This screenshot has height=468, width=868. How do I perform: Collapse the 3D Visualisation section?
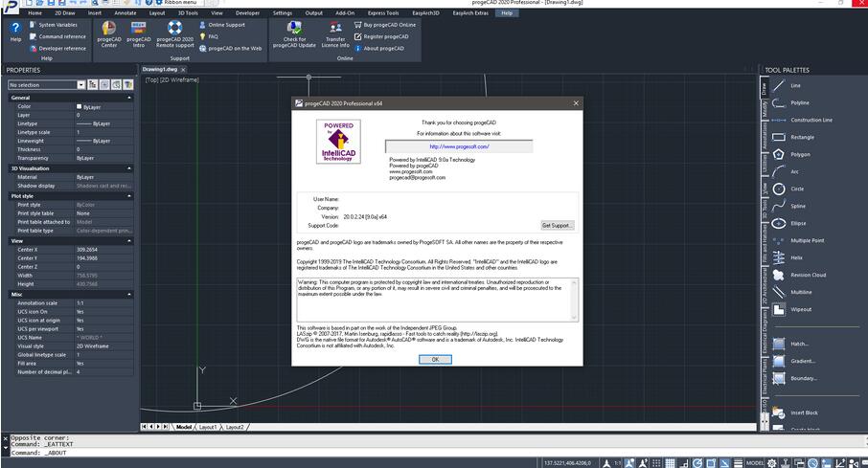(x=129, y=168)
